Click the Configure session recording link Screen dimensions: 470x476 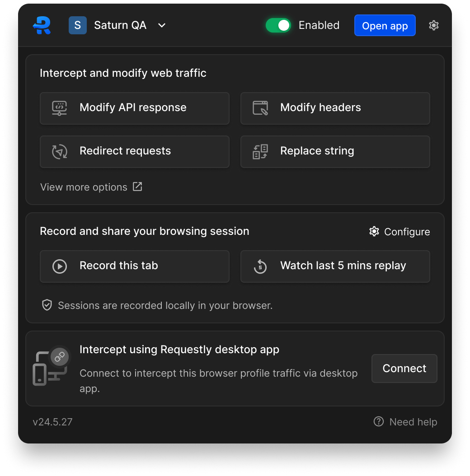pyautogui.click(x=399, y=232)
